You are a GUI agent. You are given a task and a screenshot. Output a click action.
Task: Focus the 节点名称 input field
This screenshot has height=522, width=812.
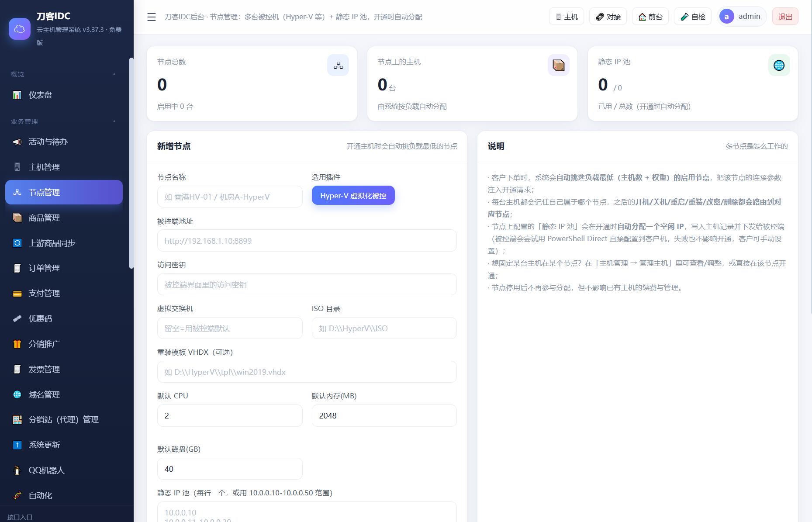click(230, 197)
